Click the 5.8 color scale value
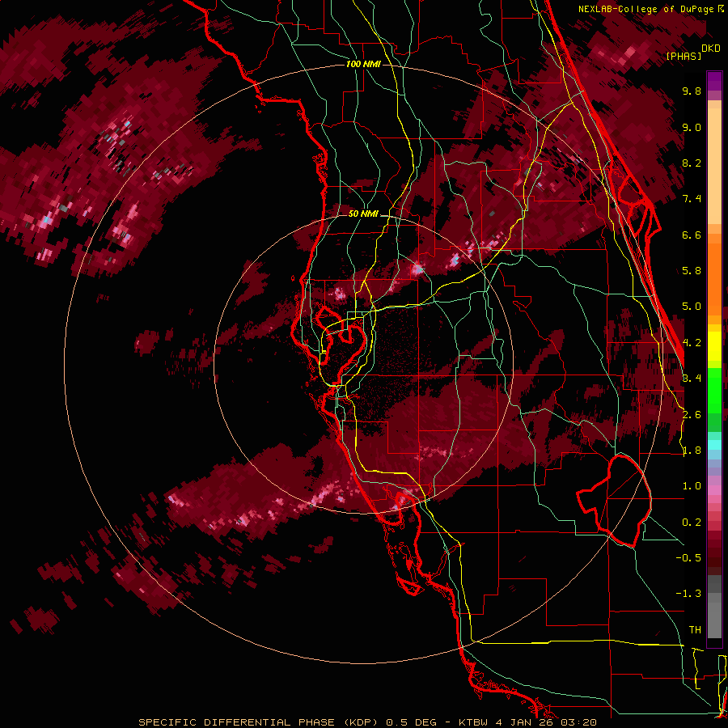The width and height of the screenshot is (728, 728). [692, 271]
